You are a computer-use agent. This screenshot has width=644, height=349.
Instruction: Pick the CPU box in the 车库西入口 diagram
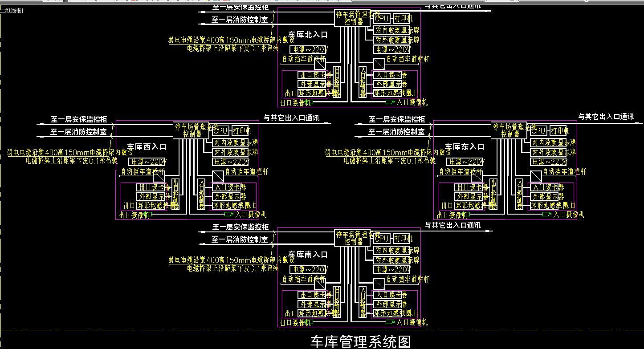(221, 130)
